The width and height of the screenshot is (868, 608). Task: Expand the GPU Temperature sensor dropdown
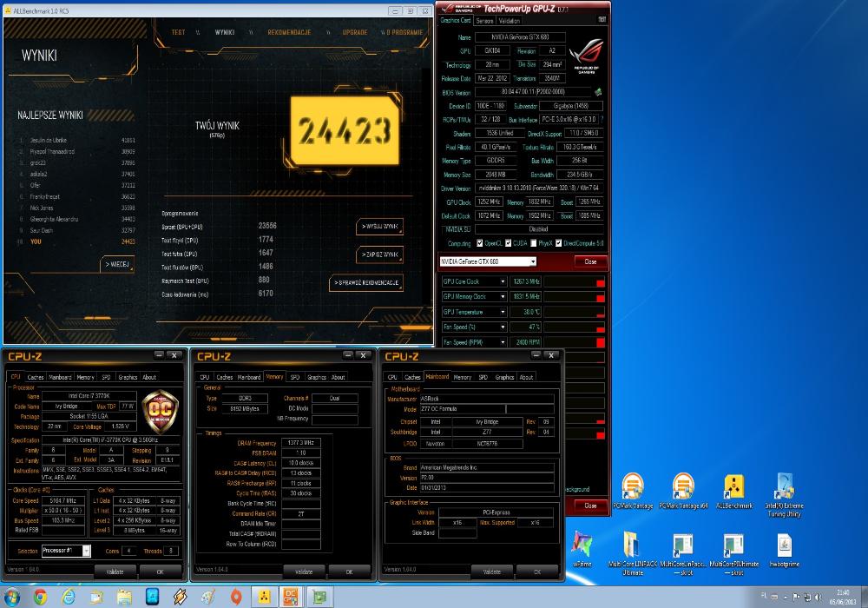[x=503, y=312]
